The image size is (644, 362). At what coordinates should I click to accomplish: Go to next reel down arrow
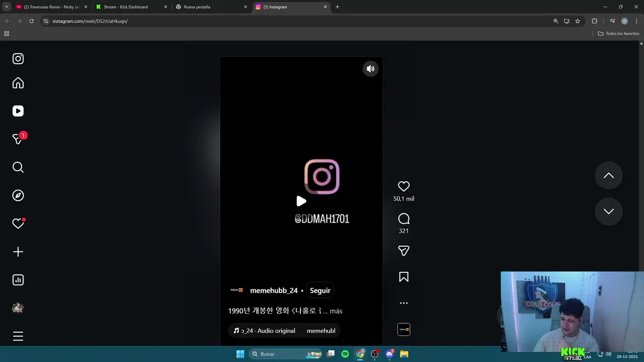(x=609, y=212)
